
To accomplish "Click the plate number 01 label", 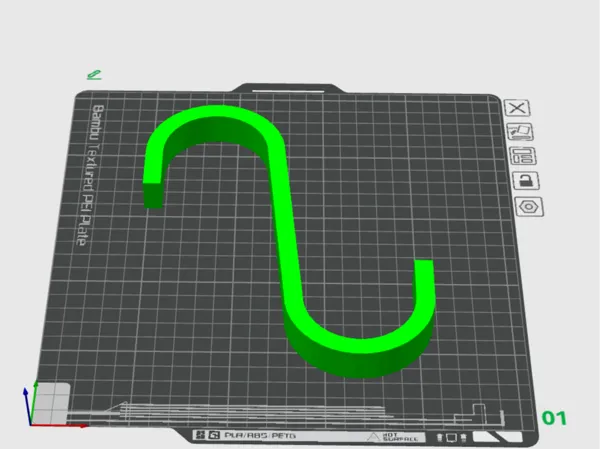I will point(554,418).
